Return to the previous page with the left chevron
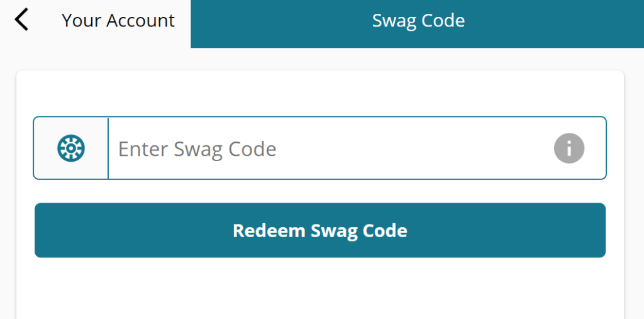Image resolution: width=644 pixels, height=319 pixels. [21, 20]
